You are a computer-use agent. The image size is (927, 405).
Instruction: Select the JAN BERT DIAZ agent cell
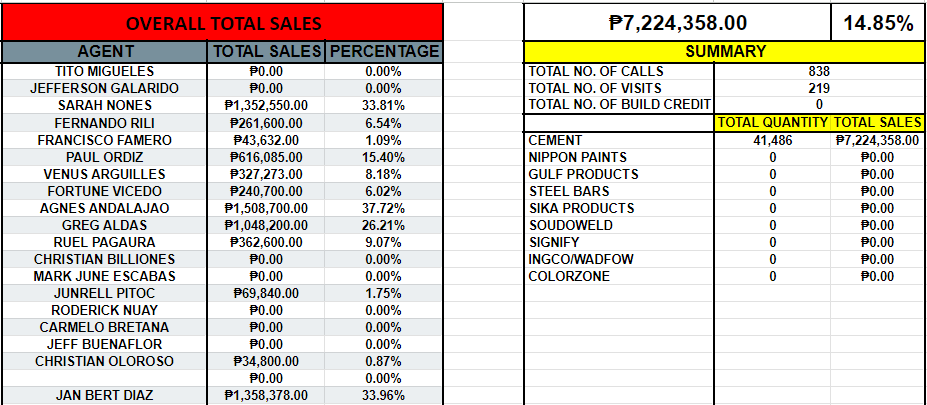coord(104,396)
